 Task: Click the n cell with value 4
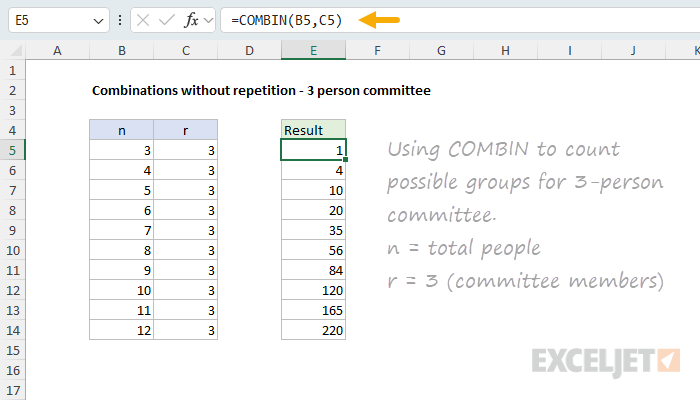click(x=121, y=171)
